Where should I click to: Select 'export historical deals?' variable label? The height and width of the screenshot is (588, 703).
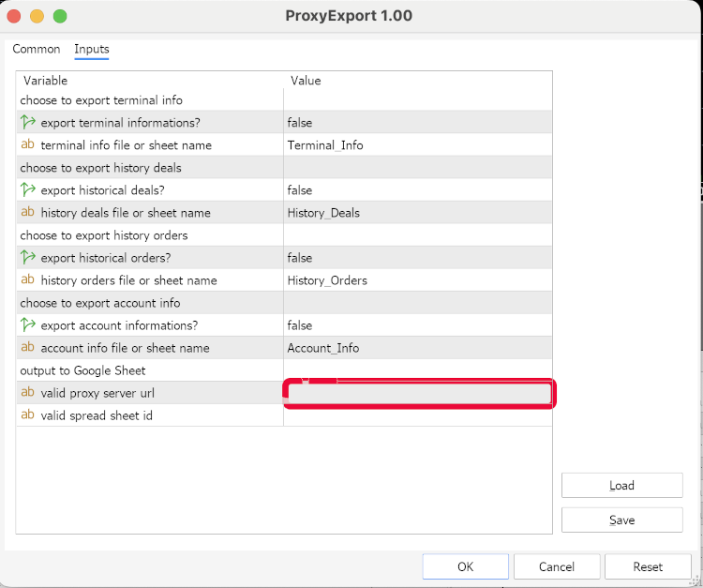(x=103, y=190)
